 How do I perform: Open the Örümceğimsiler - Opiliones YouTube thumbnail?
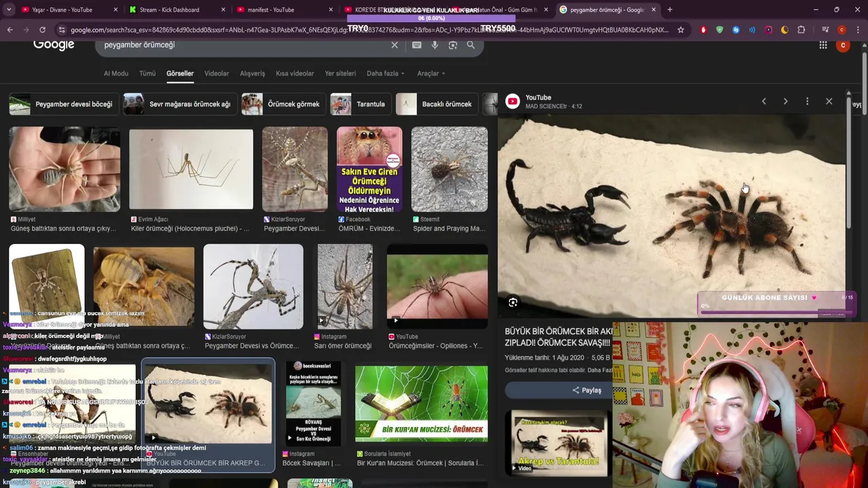click(437, 287)
